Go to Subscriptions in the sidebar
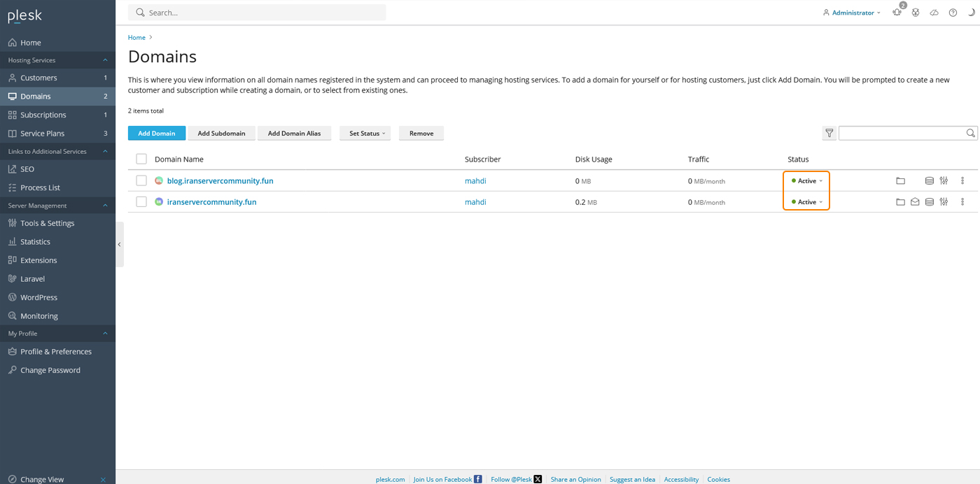Image resolution: width=980 pixels, height=484 pixels. pos(43,115)
